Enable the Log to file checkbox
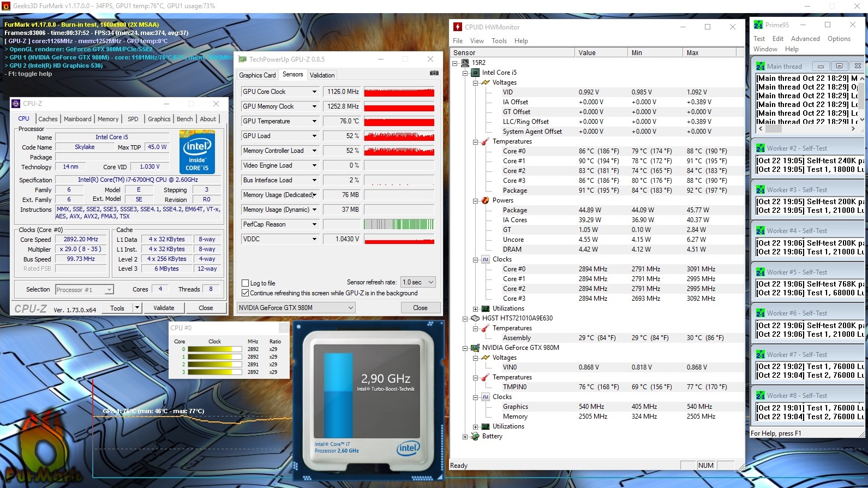This screenshot has width=868, height=488. [246, 283]
